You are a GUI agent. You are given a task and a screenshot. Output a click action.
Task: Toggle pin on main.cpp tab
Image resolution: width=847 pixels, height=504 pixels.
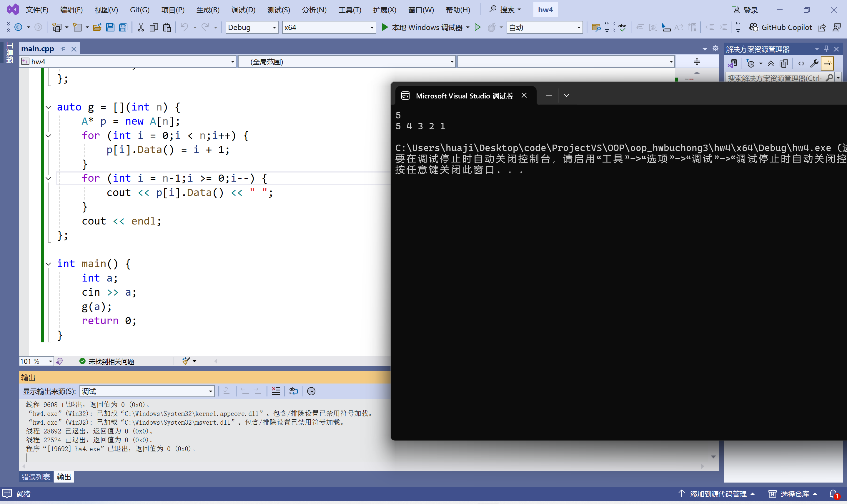(63, 49)
